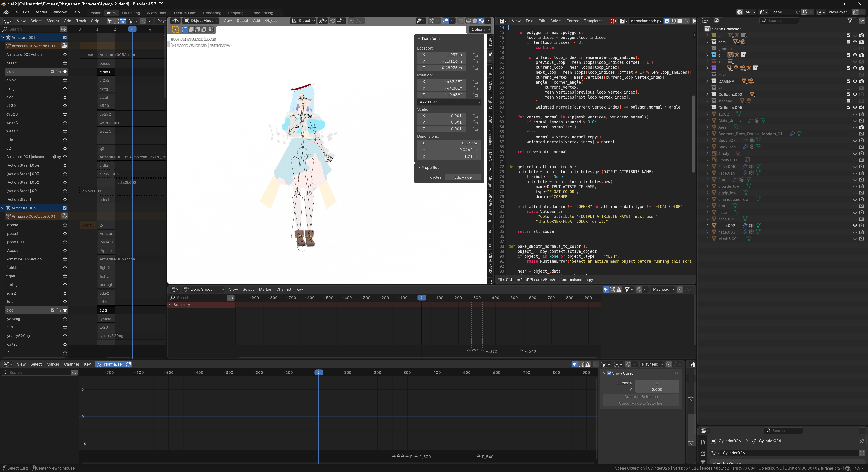
Task: Switch to wireframe viewport shading
Action: click(468, 21)
